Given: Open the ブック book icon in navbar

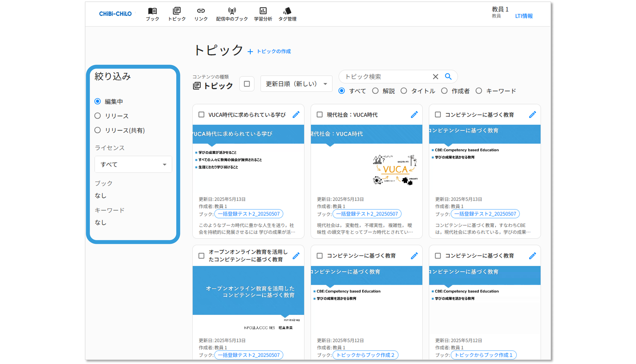Looking at the screenshot, I should click(x=152, y=11).
